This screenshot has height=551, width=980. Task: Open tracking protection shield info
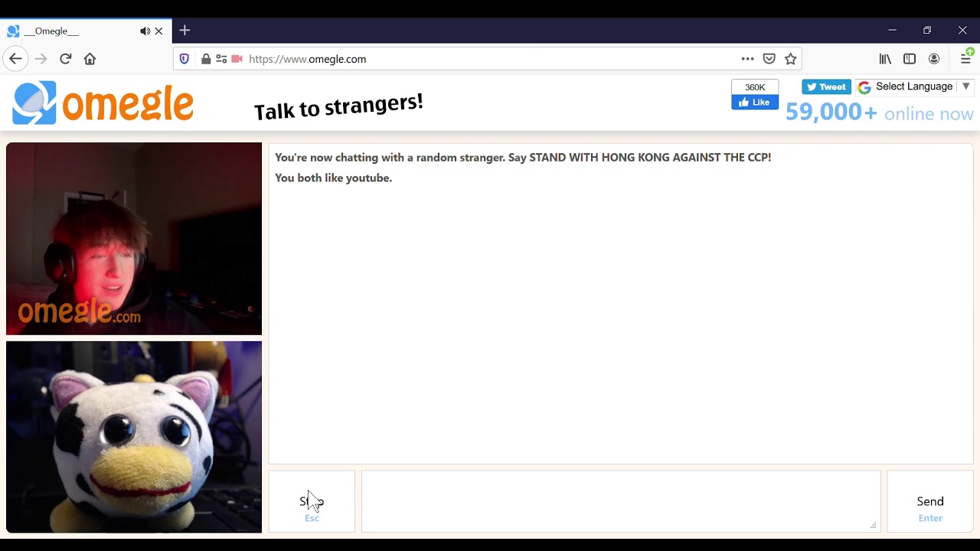click(184, 59)
